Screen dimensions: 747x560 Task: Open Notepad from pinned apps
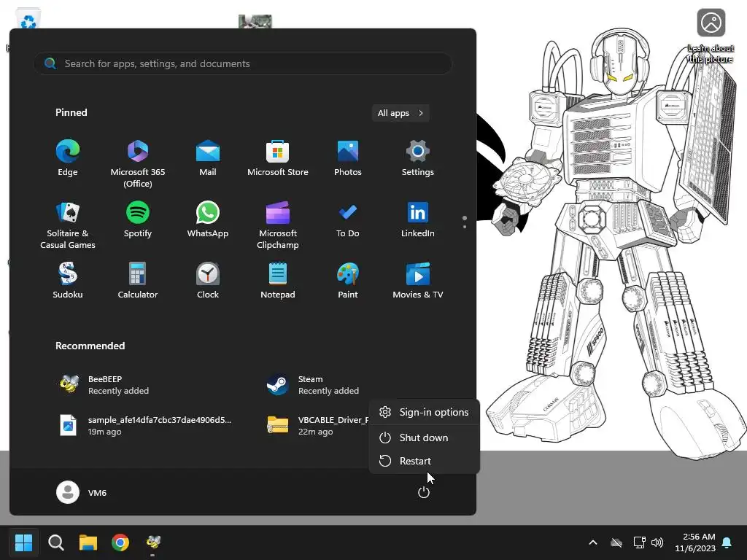pyautogui.click(x=278, y=281)
